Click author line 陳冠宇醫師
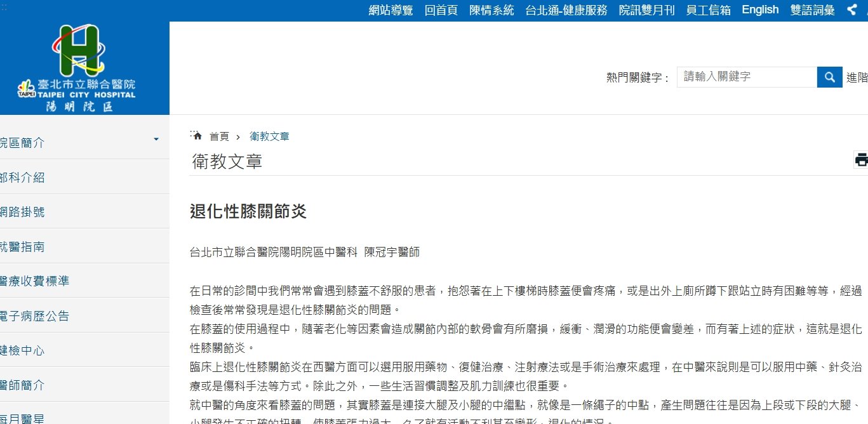This screenshot has width=868, height=424. [x=392, y=252]
